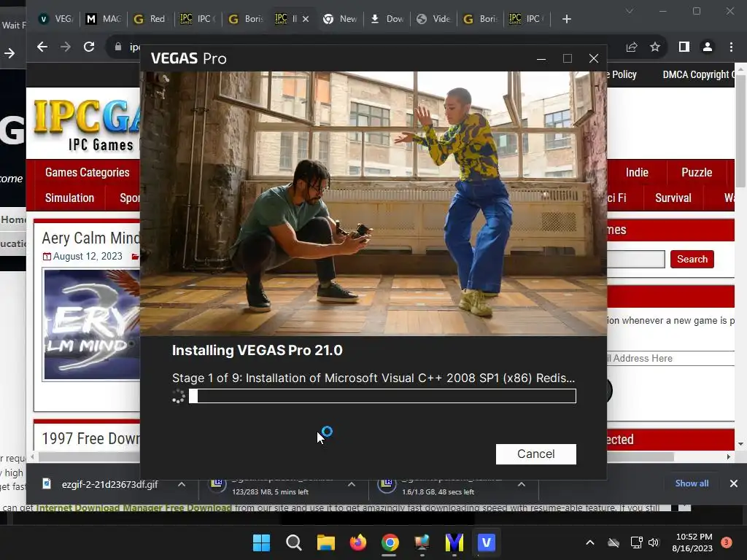Switch to the Vide tab
Image resolution: width=747 pixels, height=560 pixels.
433,19
